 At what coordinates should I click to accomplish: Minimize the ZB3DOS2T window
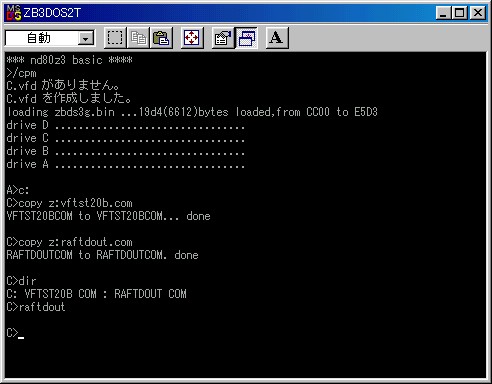point(443,13)
